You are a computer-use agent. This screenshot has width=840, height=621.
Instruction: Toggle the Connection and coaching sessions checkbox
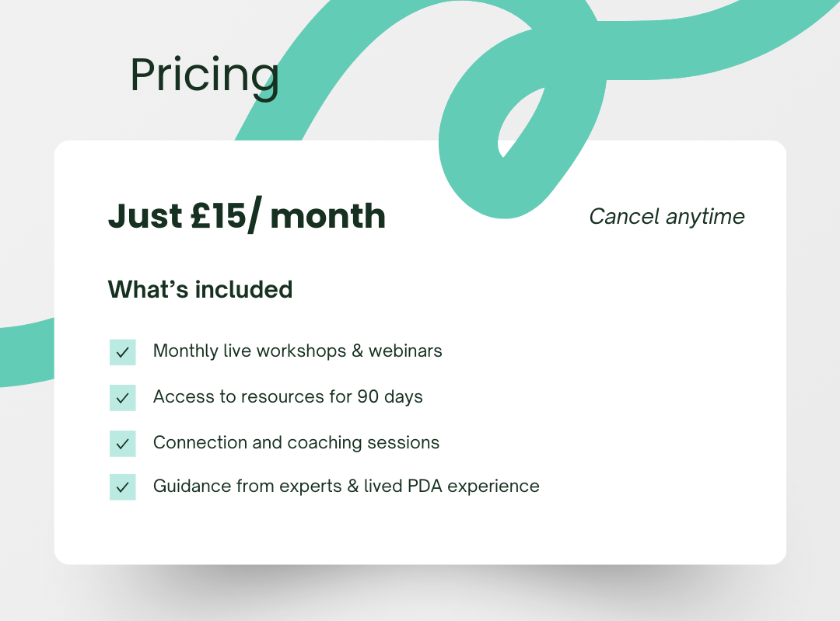coord(122,443)
